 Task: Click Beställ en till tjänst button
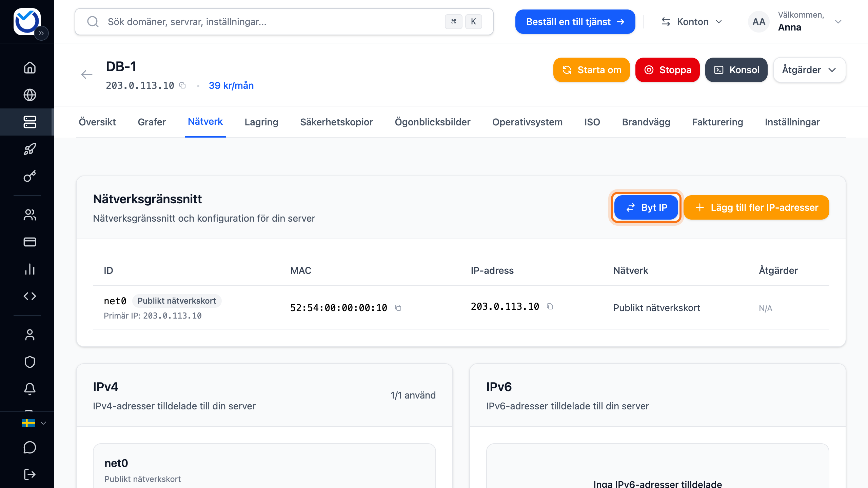(x=575, y=22)
